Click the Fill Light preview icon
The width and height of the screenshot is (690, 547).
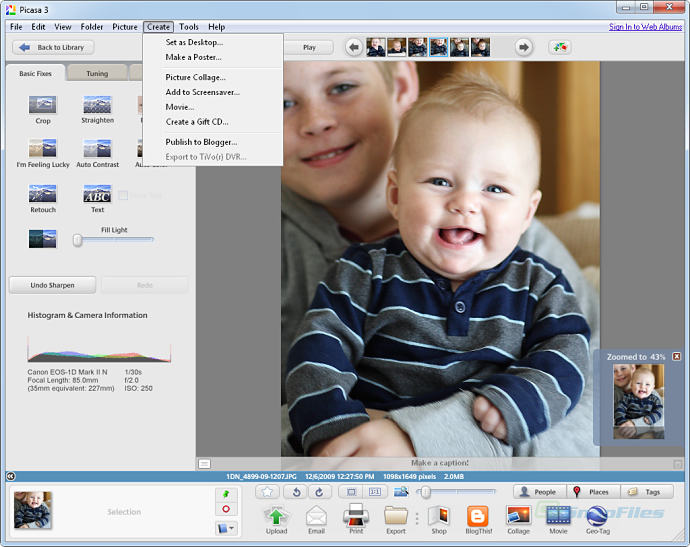click(x=42, y=239)
